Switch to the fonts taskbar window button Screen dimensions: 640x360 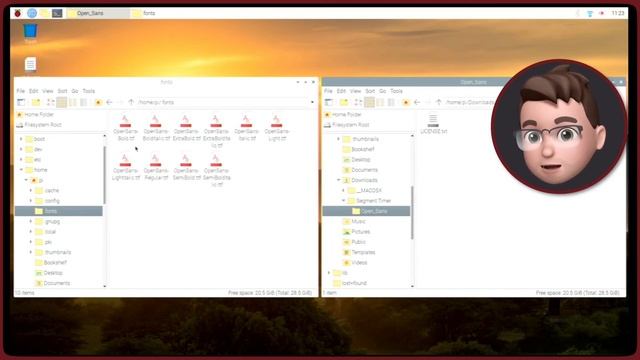click(x=162, y=13)
